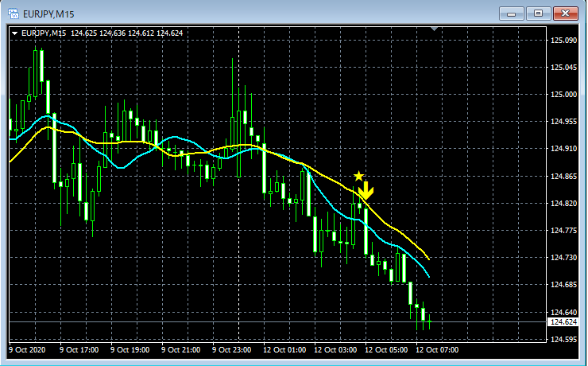588x366 pixels.
Task: Click the 125.045 price scale label
Action: [x=563, y=67]
